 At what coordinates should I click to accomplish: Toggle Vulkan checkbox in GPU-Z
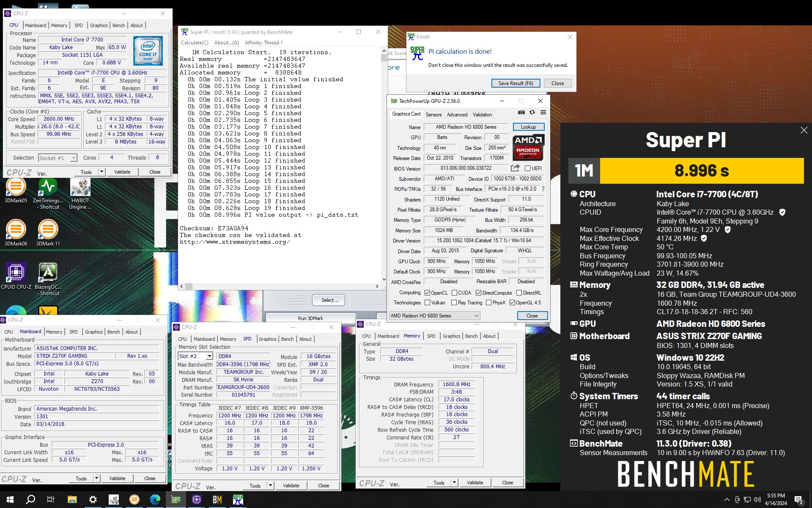click(427, 303)
